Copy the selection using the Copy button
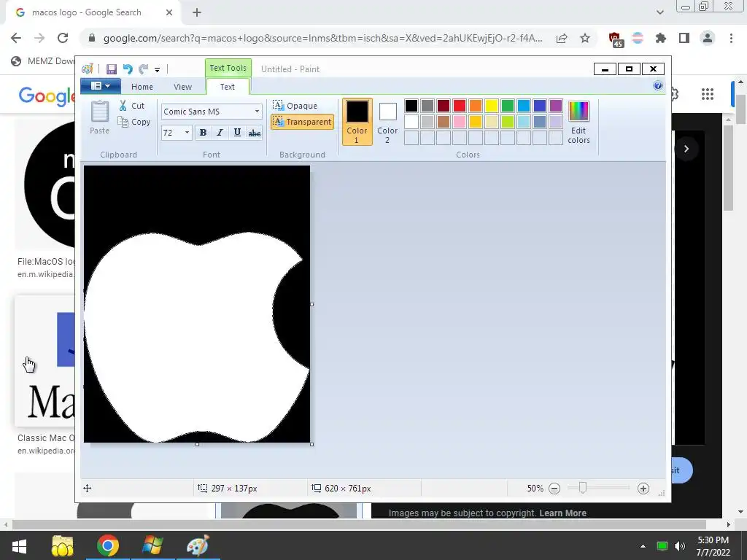Image resolution: width=747 pixels, height=560 pixels. tap(134, 122)
